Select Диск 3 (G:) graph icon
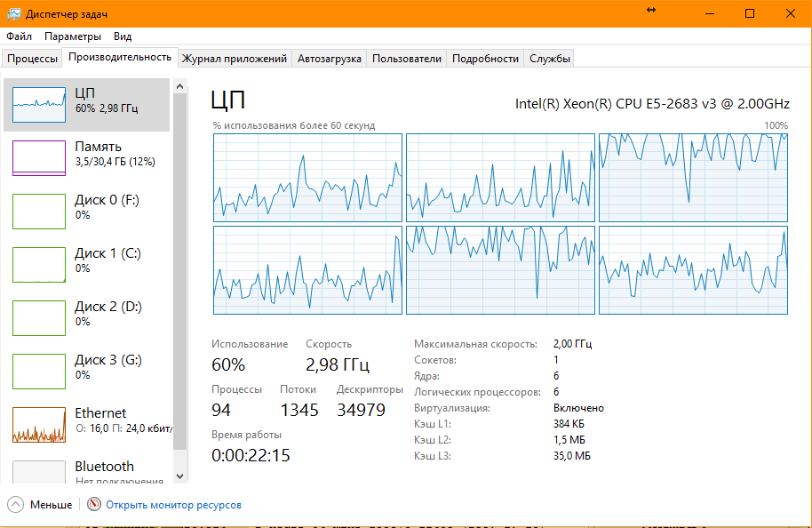 [39, 372]
